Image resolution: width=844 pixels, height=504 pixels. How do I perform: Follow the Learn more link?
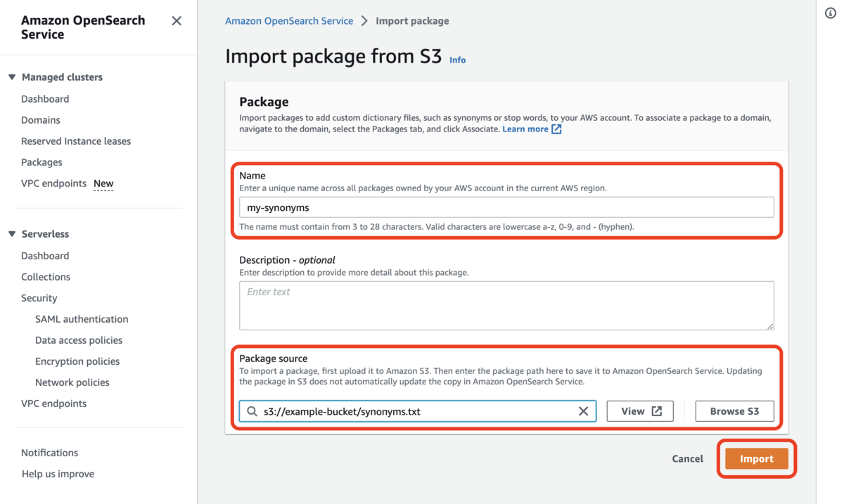tap(525, 129)
